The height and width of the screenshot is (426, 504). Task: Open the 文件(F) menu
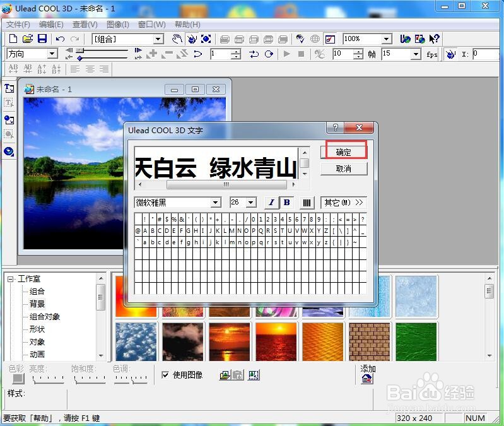(x=18, y=25)
